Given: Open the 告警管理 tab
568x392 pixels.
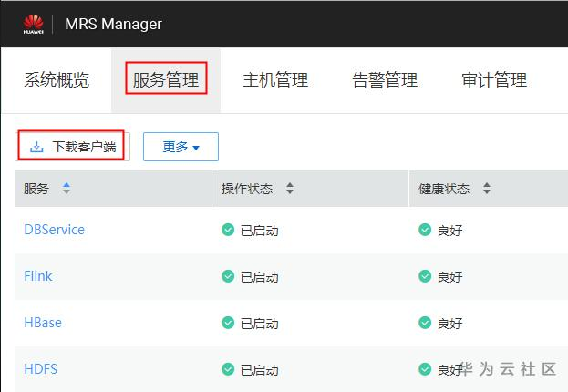Looking at the screenshot, I should tap(385, 80).
